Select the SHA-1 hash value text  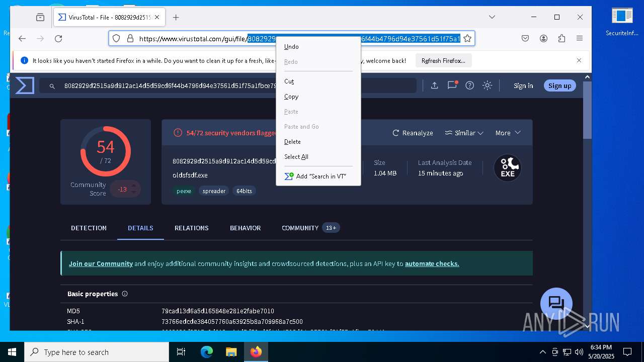(x=232, y=321)
